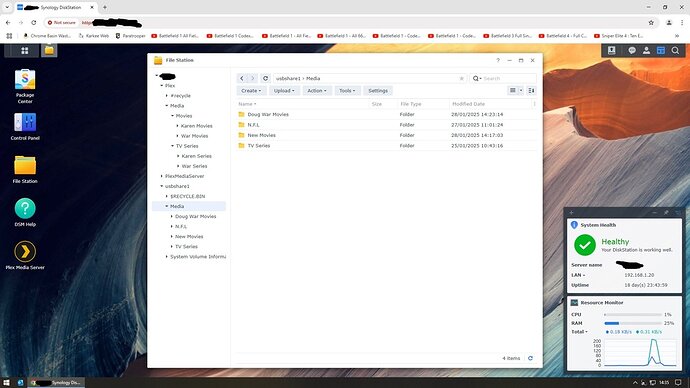Open Upload dropdown menu
This screenshot has height=388, width=690.
click(284, 91)
